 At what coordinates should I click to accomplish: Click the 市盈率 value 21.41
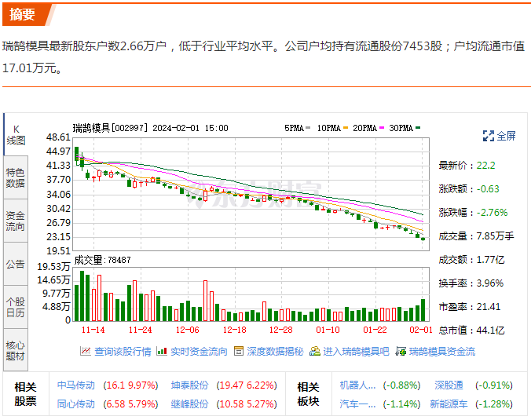click(489, 307)
